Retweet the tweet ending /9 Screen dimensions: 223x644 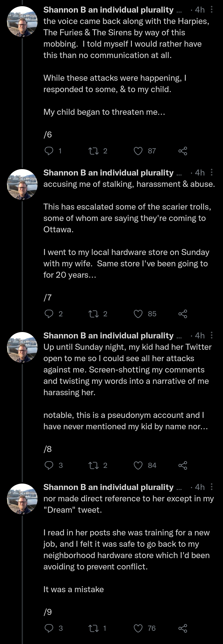pos(94,628)
